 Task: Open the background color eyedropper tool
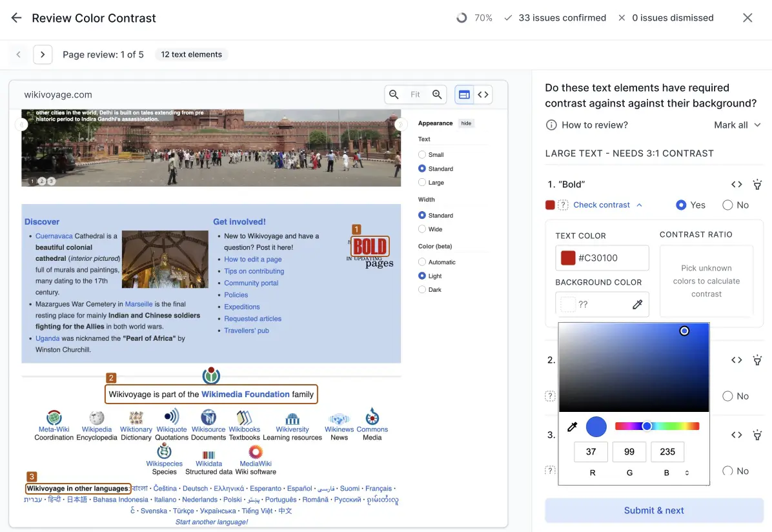[x=637, y=305]
